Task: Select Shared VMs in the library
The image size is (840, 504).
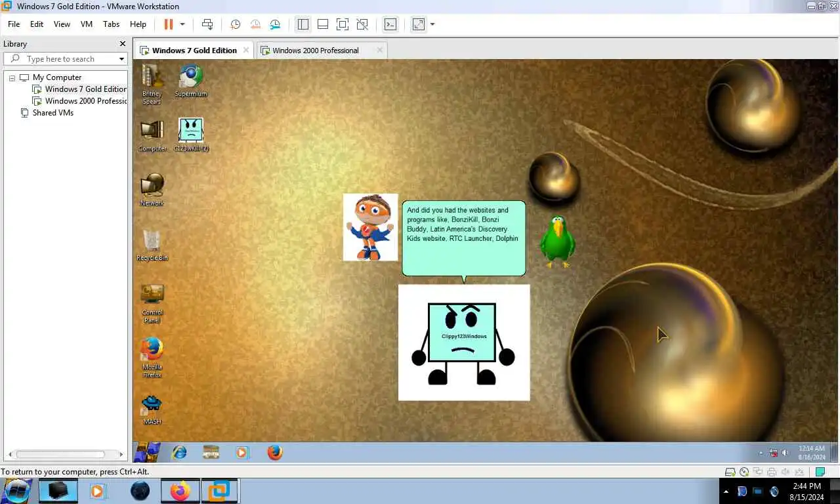Action: pyautogui.click(x=53, y=113)
